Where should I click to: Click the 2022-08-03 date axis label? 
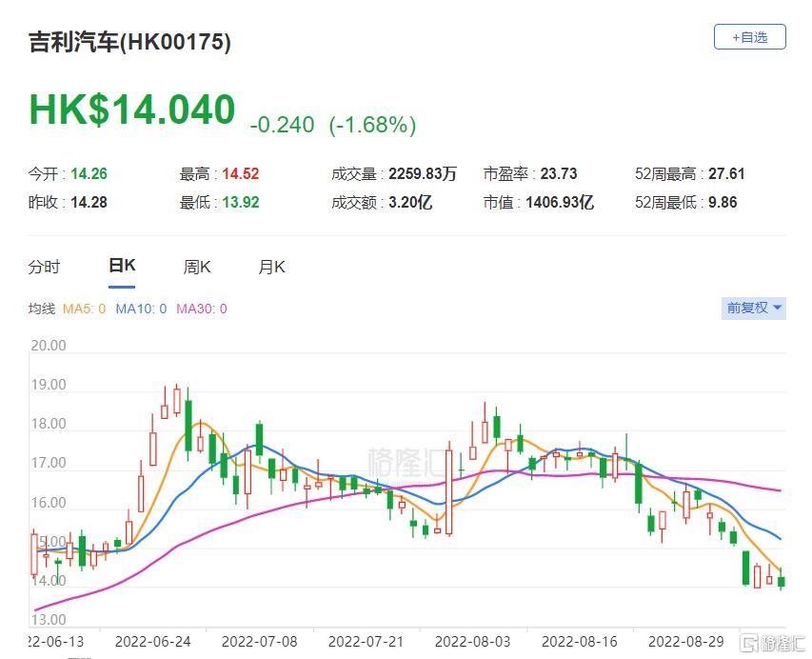pos(472,642)
